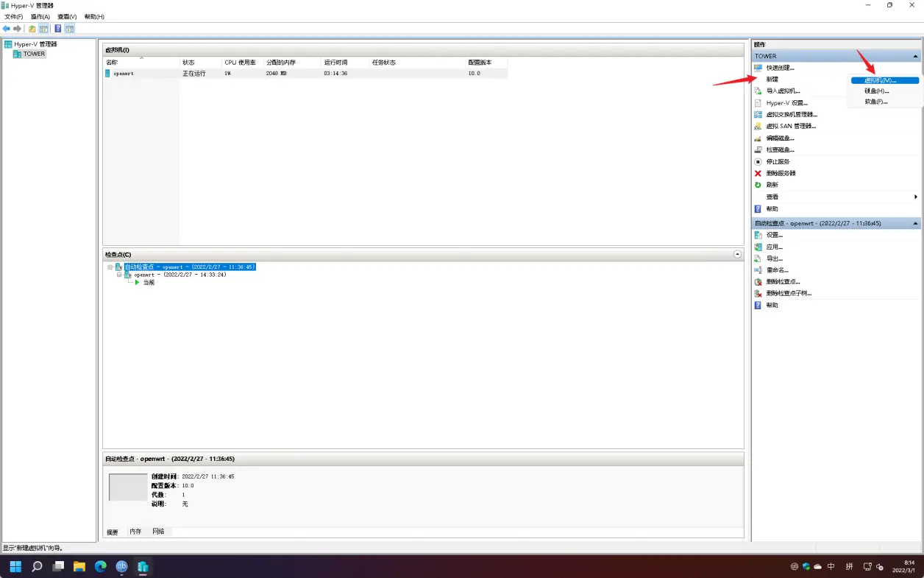
Task: Open Microsoft Edge from taskbar
Action: [101, 566]
